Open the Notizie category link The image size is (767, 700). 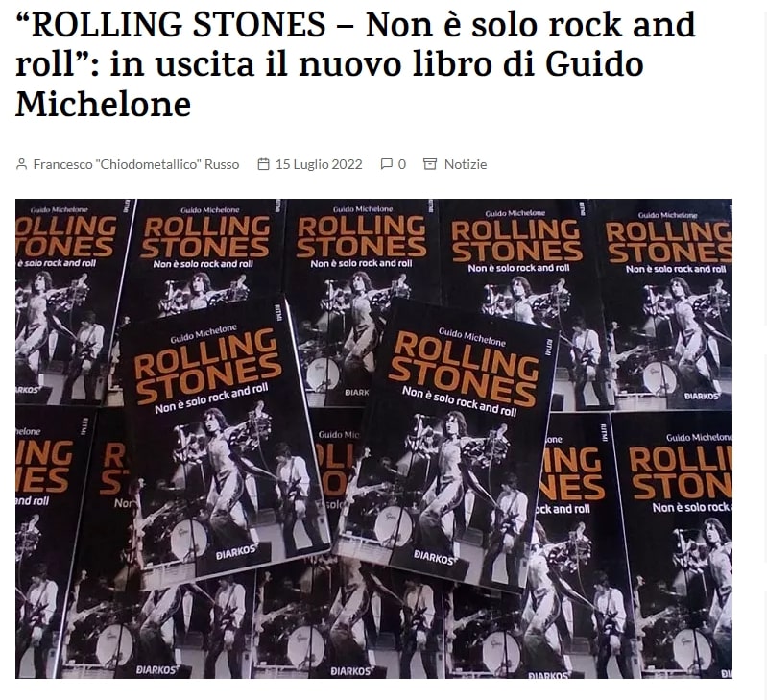(x=466, y=164)
